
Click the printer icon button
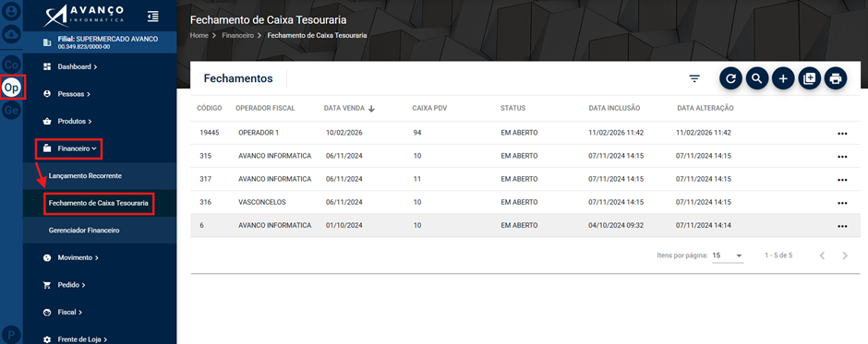click(836, 78)
